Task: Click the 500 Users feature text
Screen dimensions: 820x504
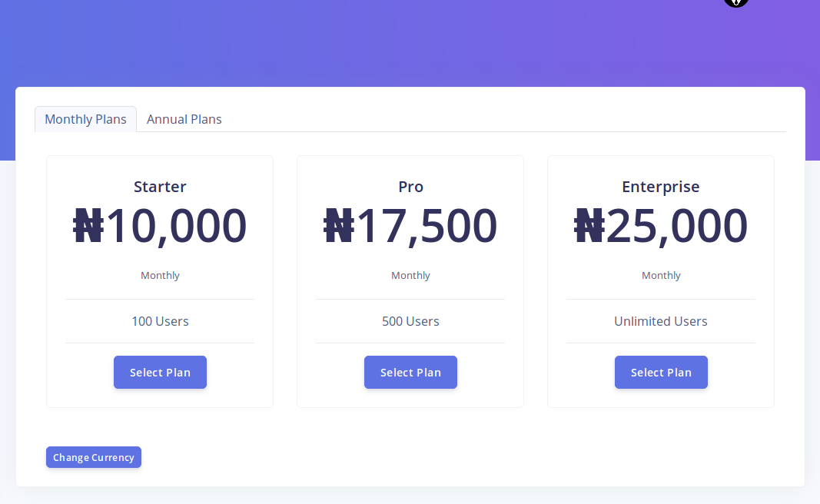Action: point(410,321)
